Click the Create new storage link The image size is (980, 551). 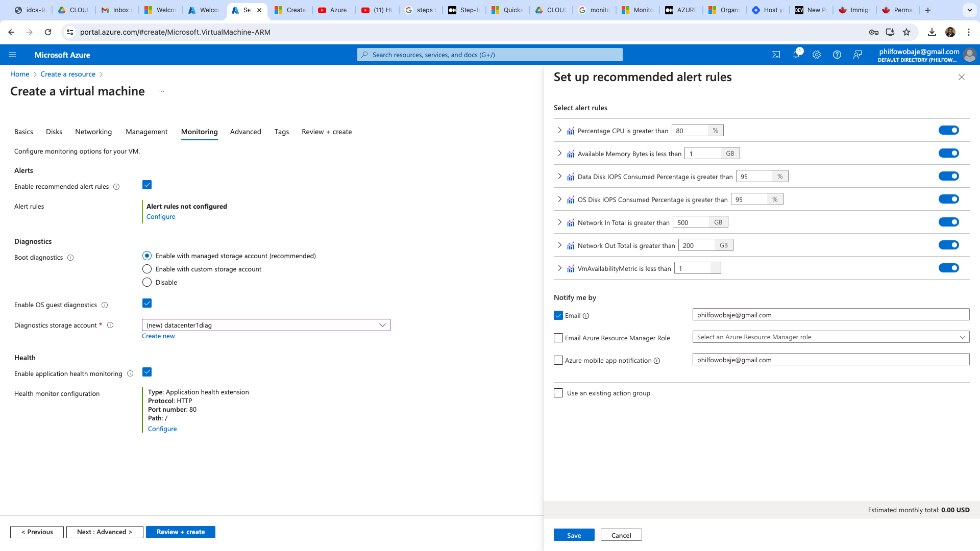pos(158,336)
